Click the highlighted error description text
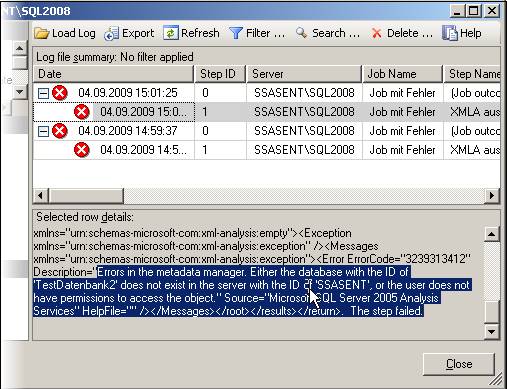Screen dimensions: 507x389 point(252,292)
